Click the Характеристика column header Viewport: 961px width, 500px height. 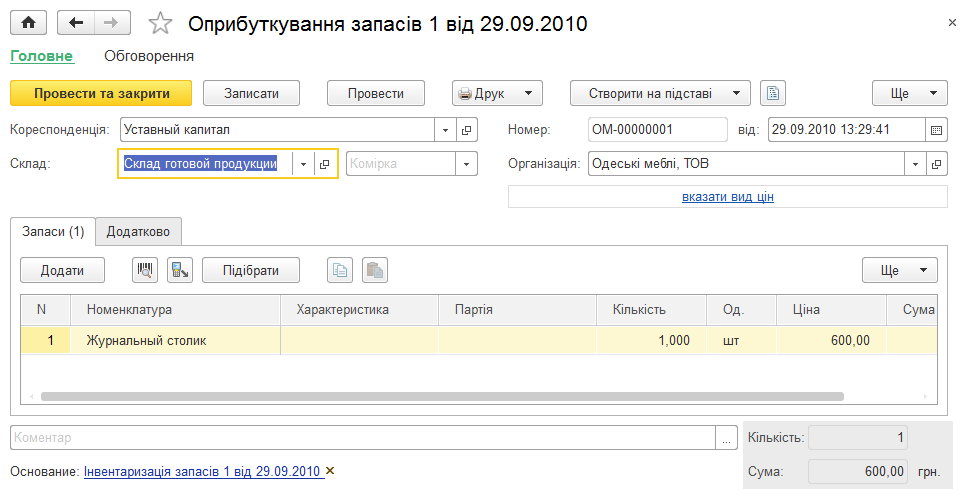point(360,309)
